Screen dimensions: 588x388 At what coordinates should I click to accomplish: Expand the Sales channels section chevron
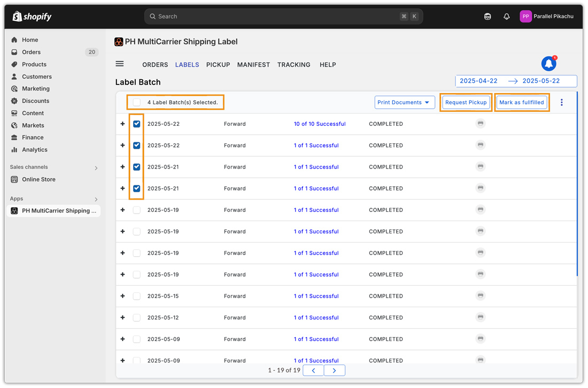click(x=96, y=168)
